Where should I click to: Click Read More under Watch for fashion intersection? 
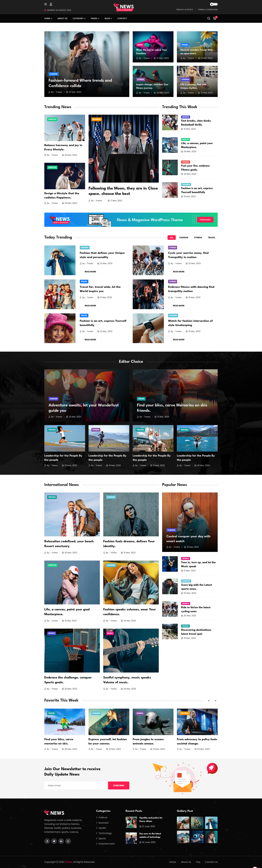click(x=179, y=340)
